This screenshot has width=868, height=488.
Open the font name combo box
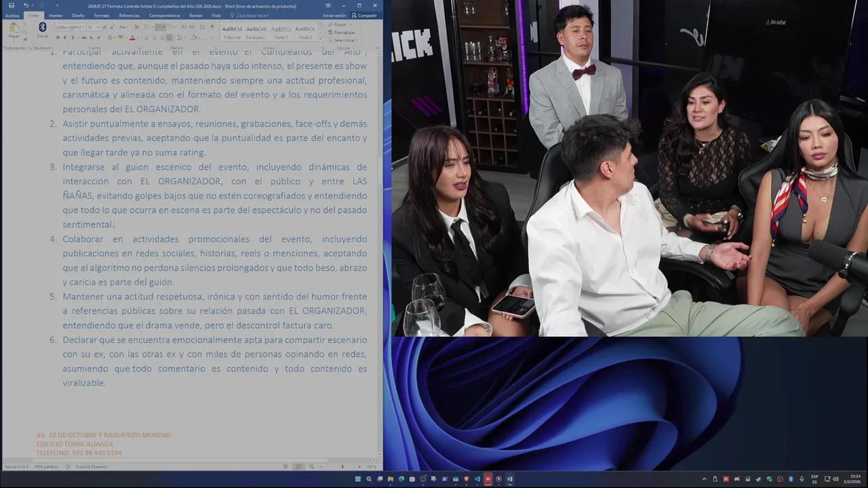70,27
